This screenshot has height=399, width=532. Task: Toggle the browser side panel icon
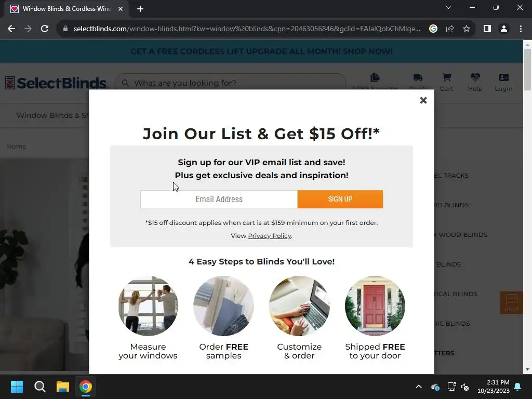tap(487, 29)
